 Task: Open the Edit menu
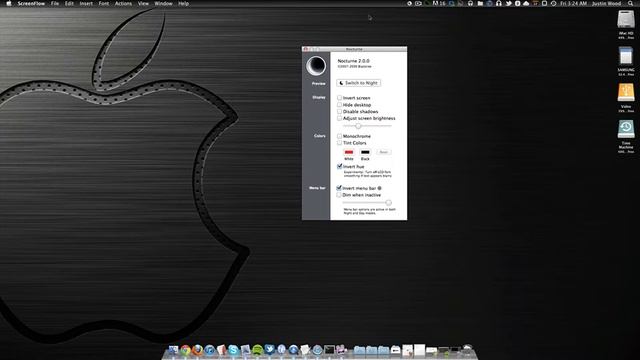click(x=69, y=3)
